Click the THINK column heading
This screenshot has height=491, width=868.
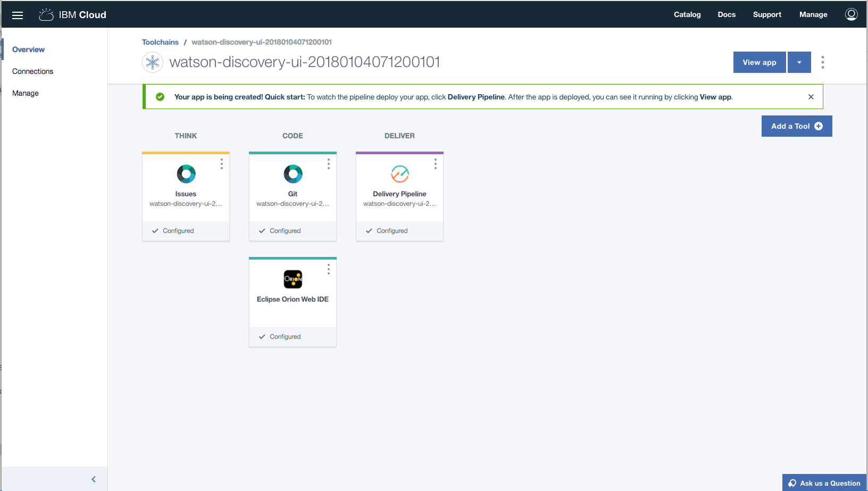pyautogui.click(x=186, y=136)
